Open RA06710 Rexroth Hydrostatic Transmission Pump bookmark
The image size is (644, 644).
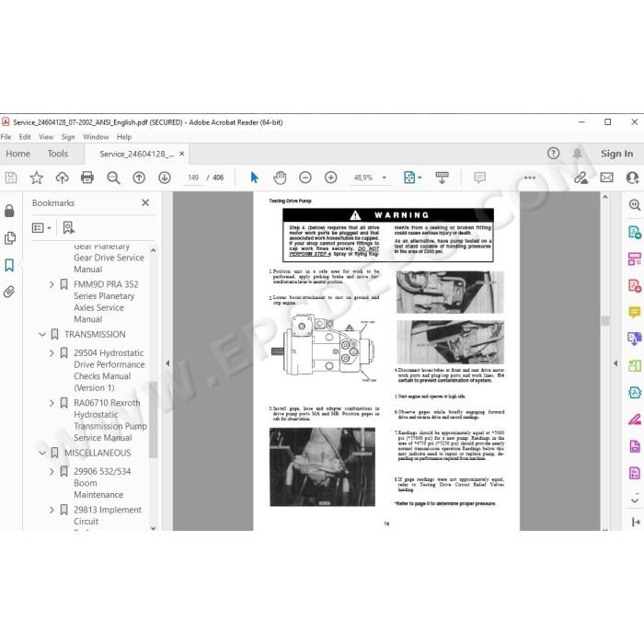[x=110, y=420]
